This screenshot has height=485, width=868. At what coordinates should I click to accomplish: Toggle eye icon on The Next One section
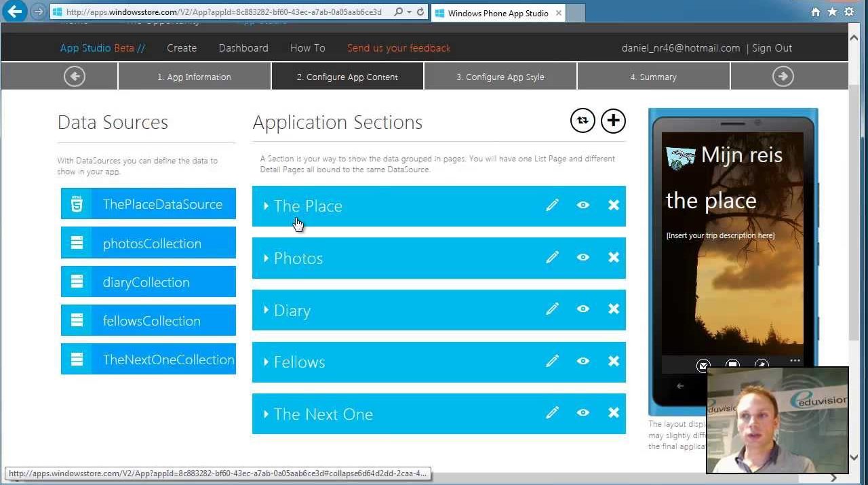[x=583, y=412]
